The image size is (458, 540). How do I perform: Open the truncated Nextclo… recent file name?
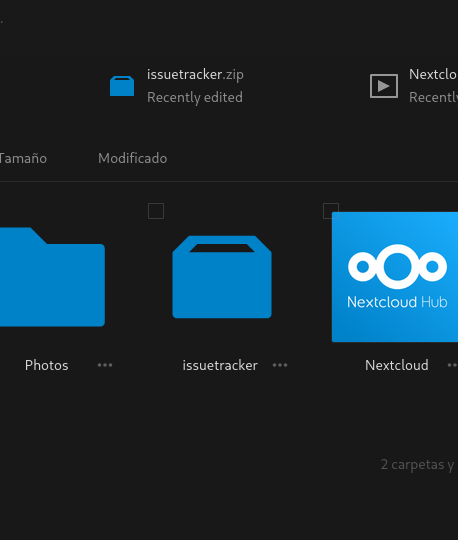pos(433,74)
